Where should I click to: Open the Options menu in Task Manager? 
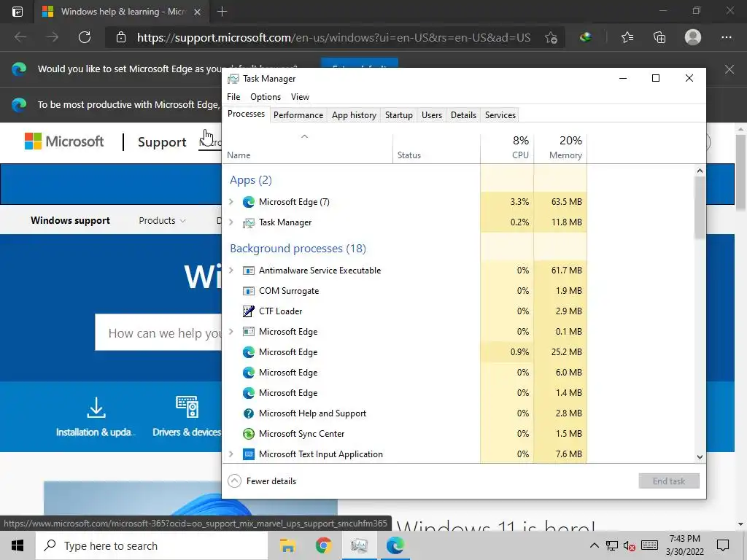tap(266, 97)
